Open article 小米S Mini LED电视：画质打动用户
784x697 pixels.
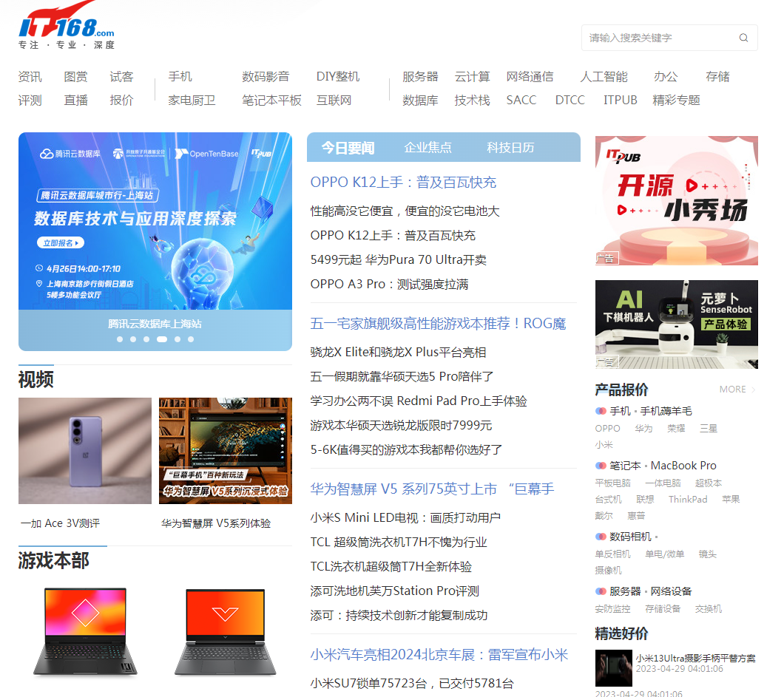coord(405,517)
